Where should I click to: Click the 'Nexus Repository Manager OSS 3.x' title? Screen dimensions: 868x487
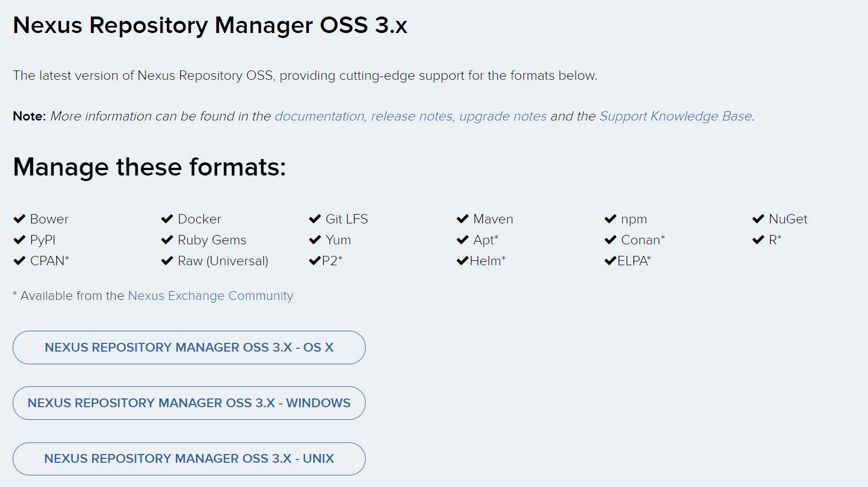210,25
